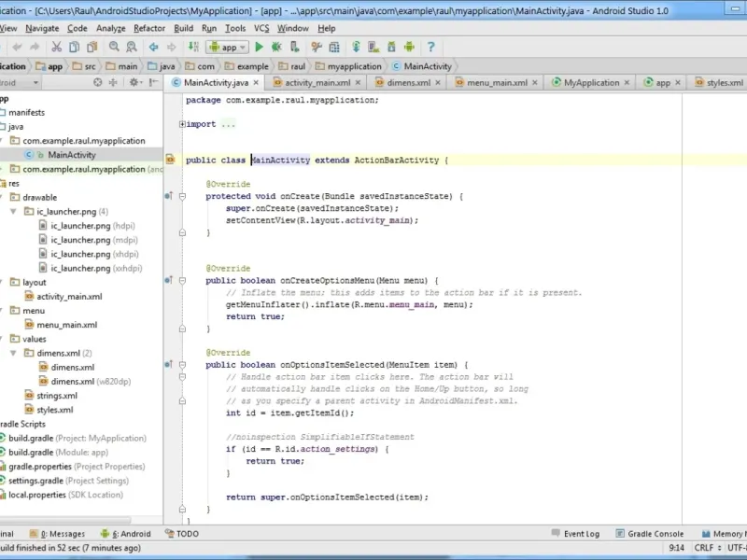Switch to the activity_main.xml editor tab
Image resolution: width=747 pixels, height=560 pixels.
click(x=317, y=83)
